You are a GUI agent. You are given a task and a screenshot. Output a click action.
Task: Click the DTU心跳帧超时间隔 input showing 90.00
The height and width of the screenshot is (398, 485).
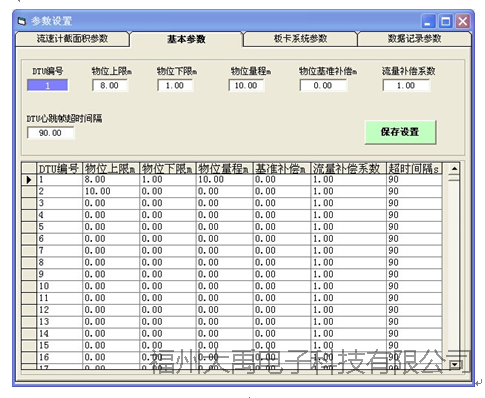coord(50,133)
